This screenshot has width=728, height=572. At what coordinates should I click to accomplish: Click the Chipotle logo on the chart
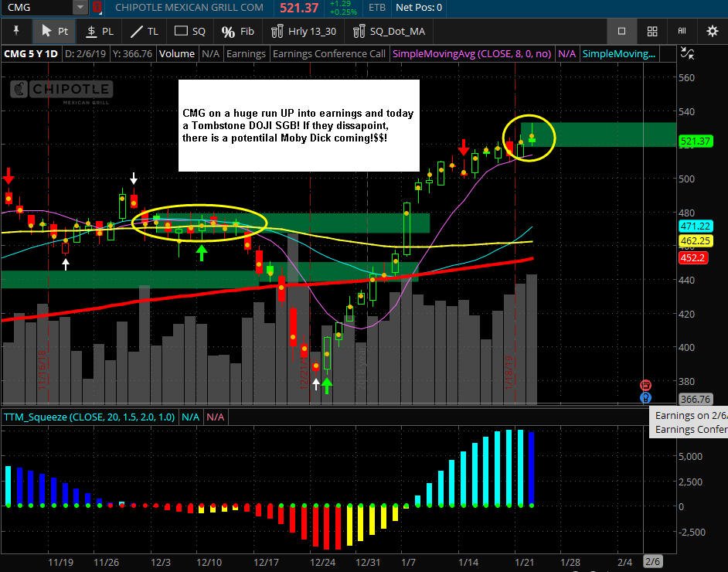click(x=61, y=91)
